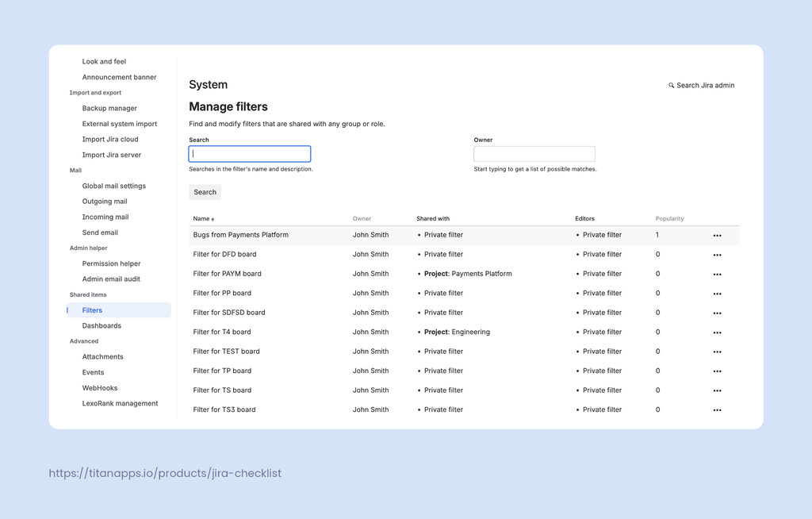Select the Bugs from Payments Platform filter name
The width and height of the screenshot is (812, 519).
tap(241, 235)
